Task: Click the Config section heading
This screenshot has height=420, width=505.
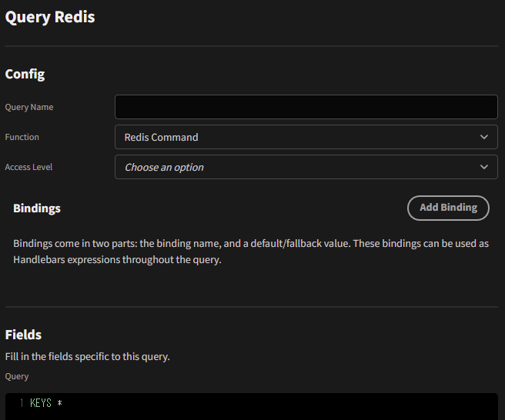Action: [x=25, y=75]
